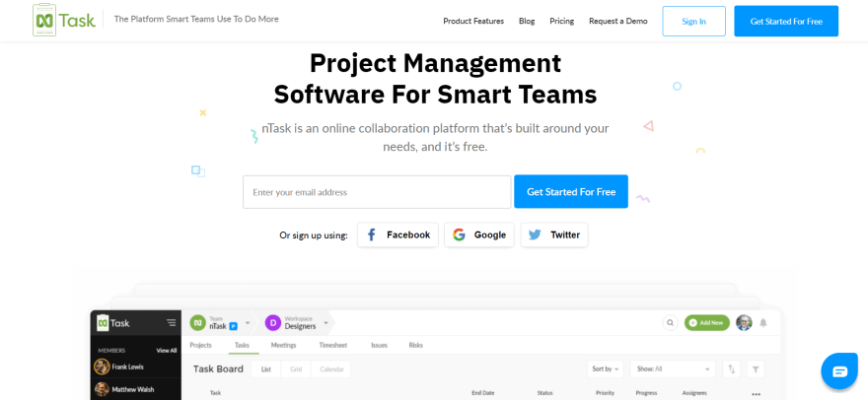868x400 pixels.
Task: Switch to the Tasks tab
Action: point(242,345)
